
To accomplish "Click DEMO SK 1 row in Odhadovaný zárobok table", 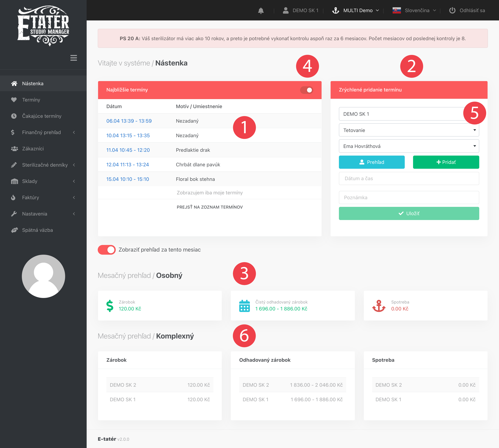I will [x=292, y=399].
